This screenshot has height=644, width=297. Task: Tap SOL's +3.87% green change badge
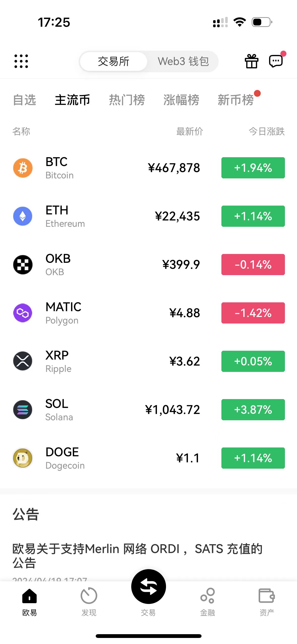click(x=253, y=410)
